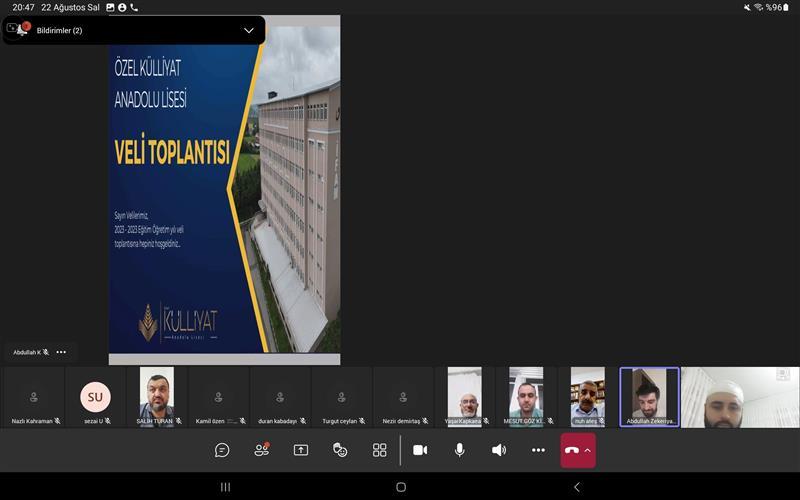Click the muted sound status icon
800x500 pixels.
point(747,7)
